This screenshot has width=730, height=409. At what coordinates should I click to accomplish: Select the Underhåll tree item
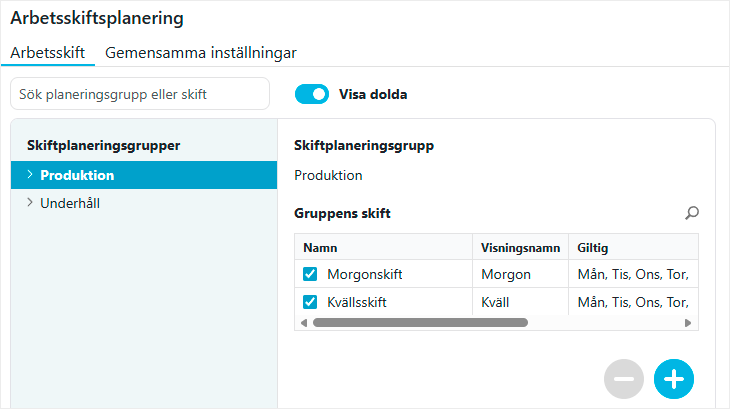point(69,203)
